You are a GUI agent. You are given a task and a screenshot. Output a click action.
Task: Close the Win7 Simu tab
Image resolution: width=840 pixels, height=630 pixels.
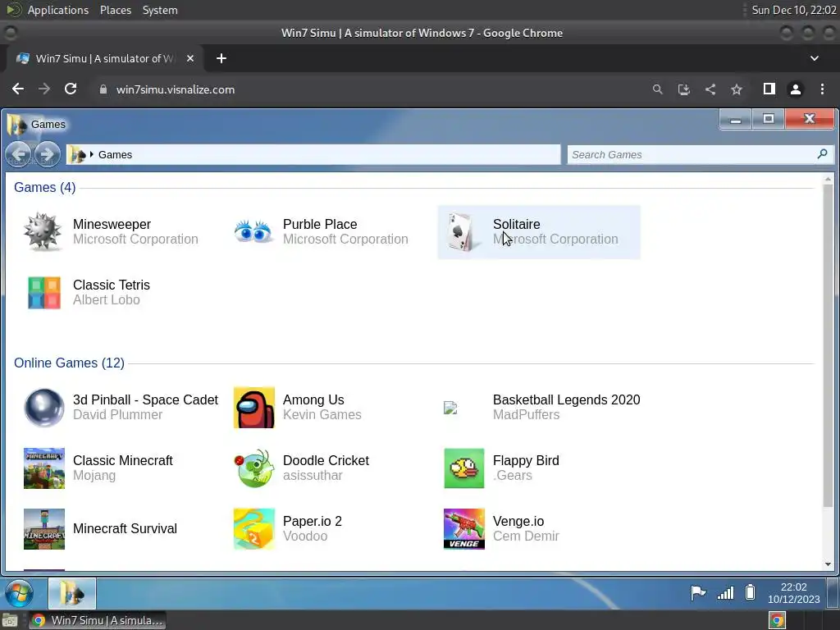190,58
